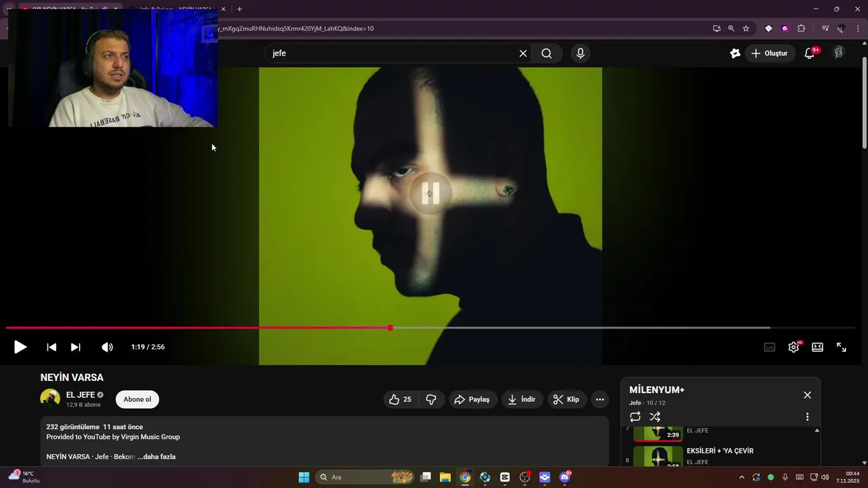Click the playlist title MİLENYUM+
The width and height of the screenshot is (868, 488).
tap(657, 390)
